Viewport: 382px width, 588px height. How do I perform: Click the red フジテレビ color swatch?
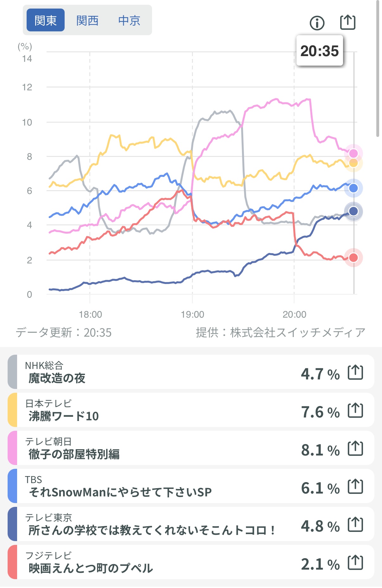12,562
